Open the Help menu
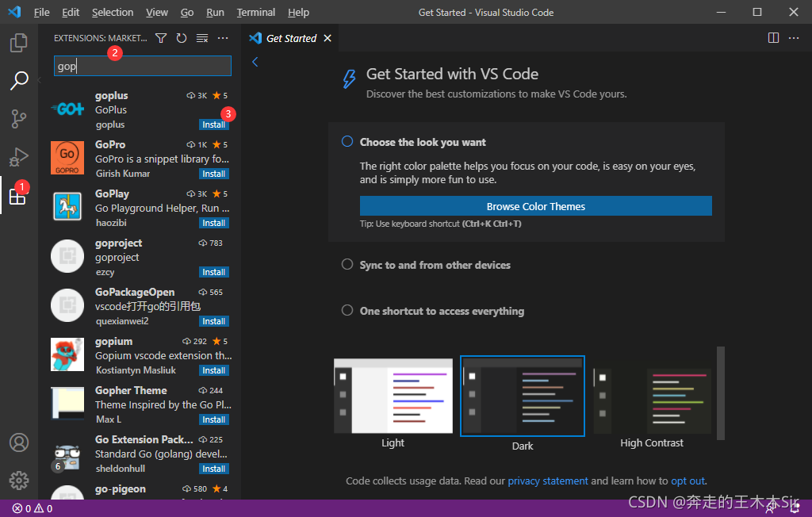This screenshot has width=812, height=517. pos(298,13)
